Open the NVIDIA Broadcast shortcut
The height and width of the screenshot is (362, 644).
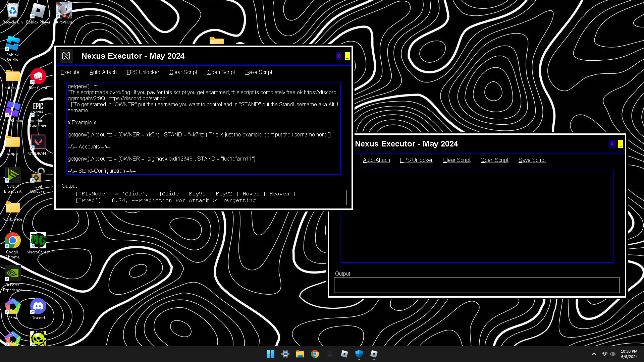point(12,175)
